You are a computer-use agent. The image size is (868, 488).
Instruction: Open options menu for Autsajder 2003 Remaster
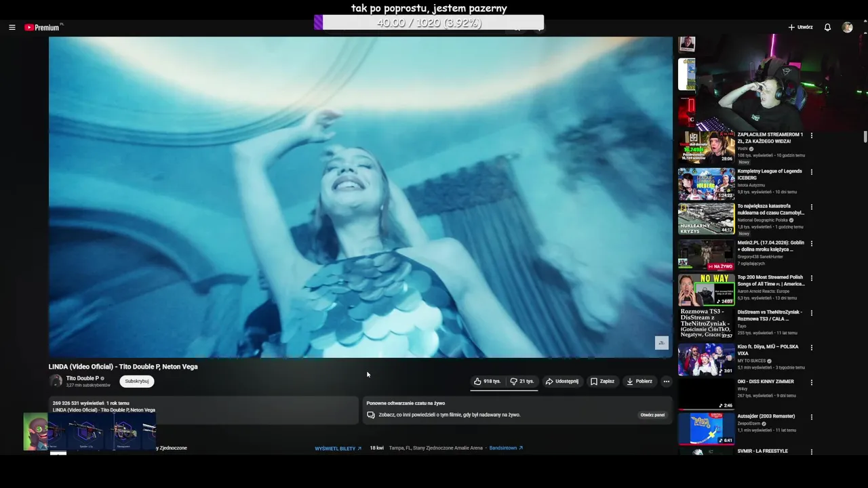(811, 417)
